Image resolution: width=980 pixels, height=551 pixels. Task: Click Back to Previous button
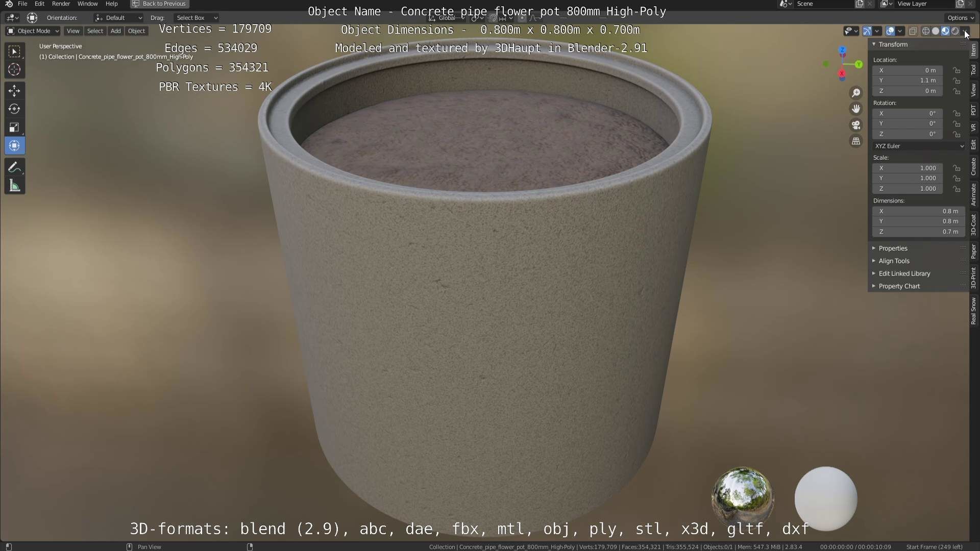[x=159, y=4]
